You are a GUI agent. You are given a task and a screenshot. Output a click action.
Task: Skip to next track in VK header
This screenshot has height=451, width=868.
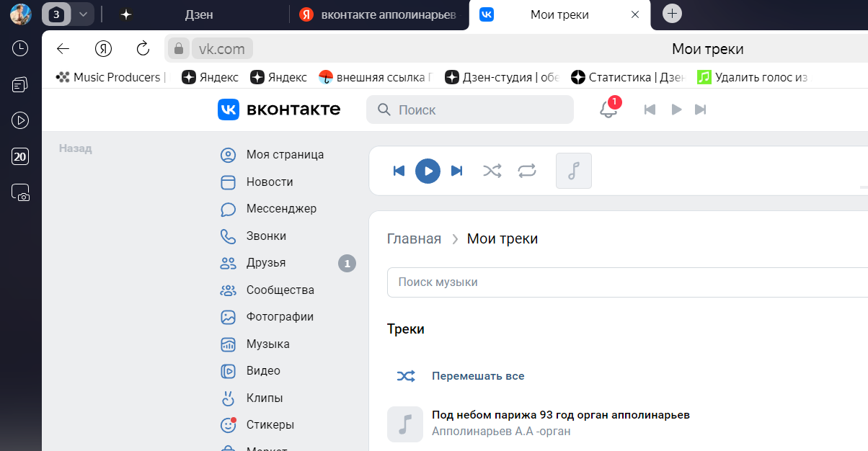tap(700, 110)
